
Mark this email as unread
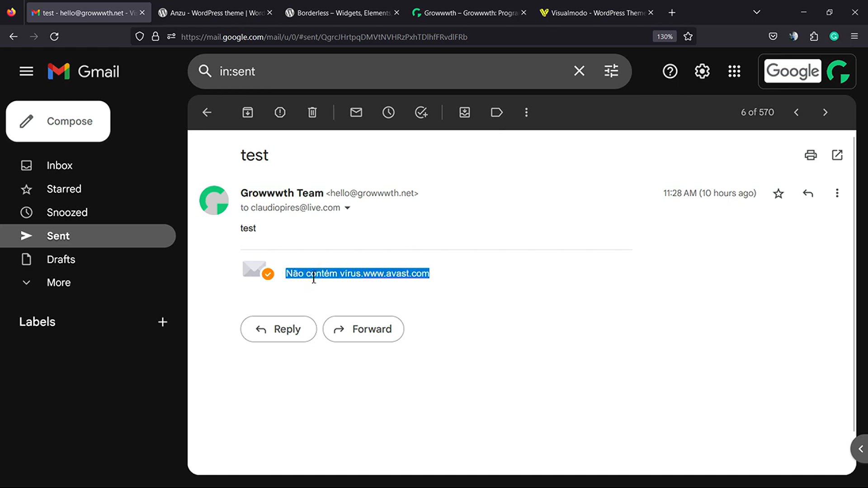pyautogui.click(x=356, y=112)
